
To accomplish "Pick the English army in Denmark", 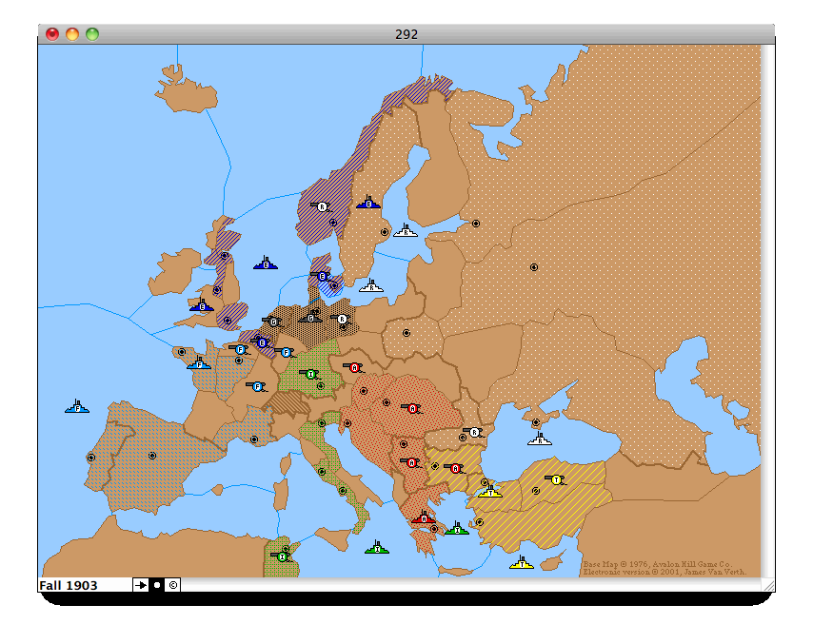I will 322,276.
